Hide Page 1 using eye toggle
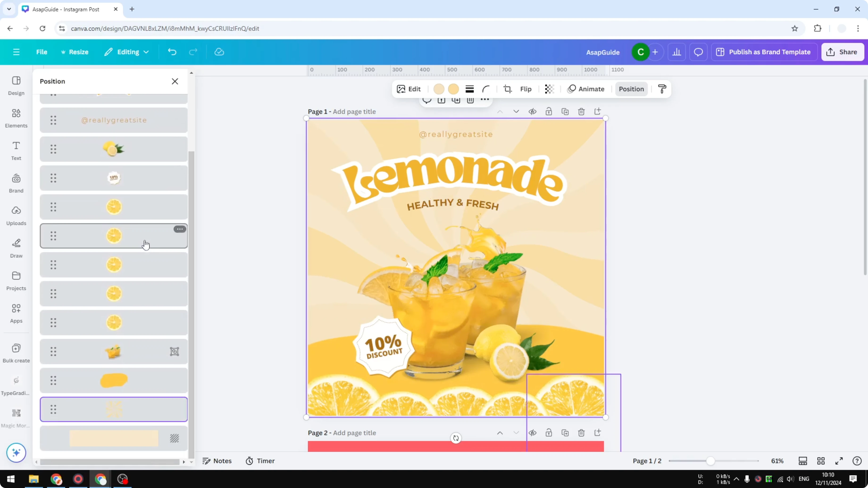 coord(533,111)
